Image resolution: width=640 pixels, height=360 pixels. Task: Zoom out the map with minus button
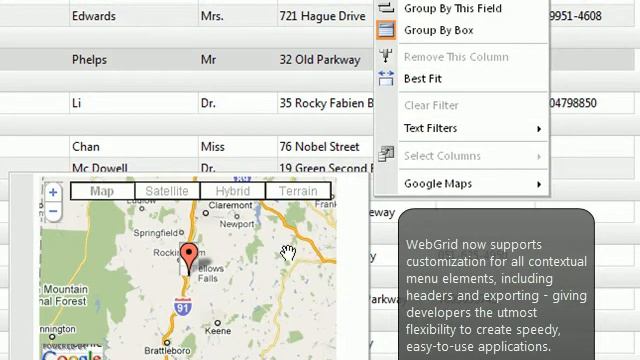coord(53,211)
